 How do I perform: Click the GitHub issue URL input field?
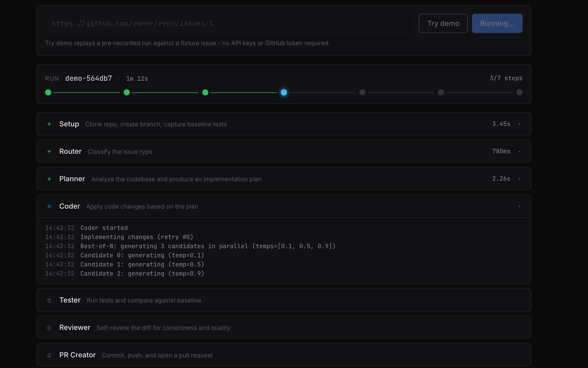coord(230,24)
